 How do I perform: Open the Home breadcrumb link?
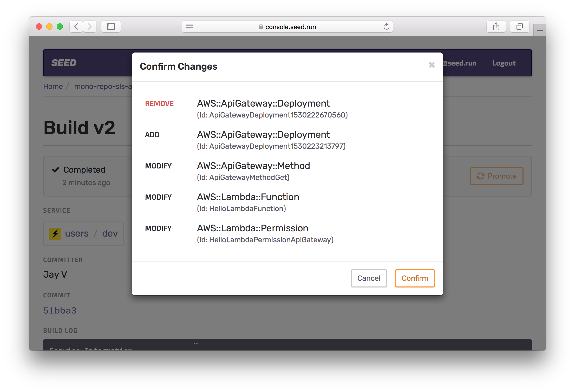[53, 86]
